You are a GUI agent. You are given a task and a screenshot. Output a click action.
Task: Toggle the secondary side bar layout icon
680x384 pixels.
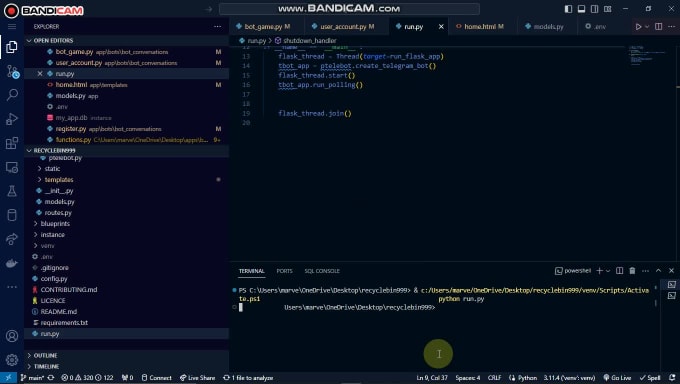click(x=595, y=9)
